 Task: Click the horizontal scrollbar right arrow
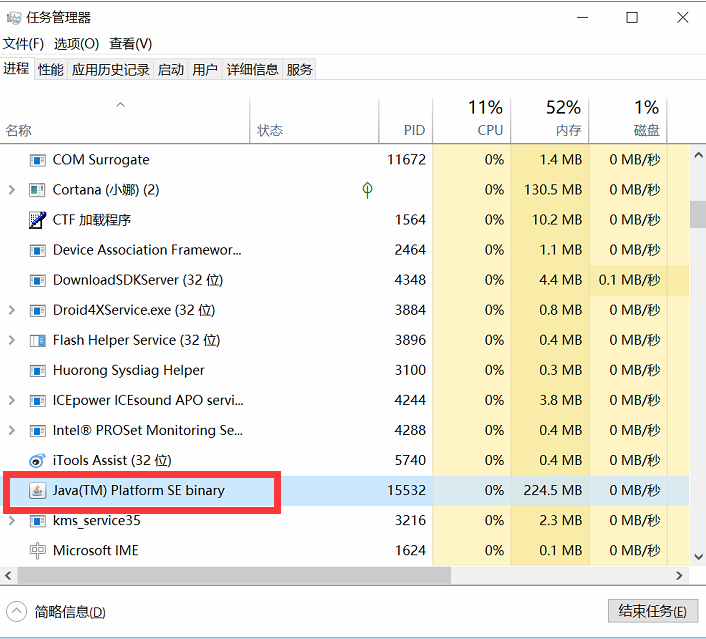point(679,576)
